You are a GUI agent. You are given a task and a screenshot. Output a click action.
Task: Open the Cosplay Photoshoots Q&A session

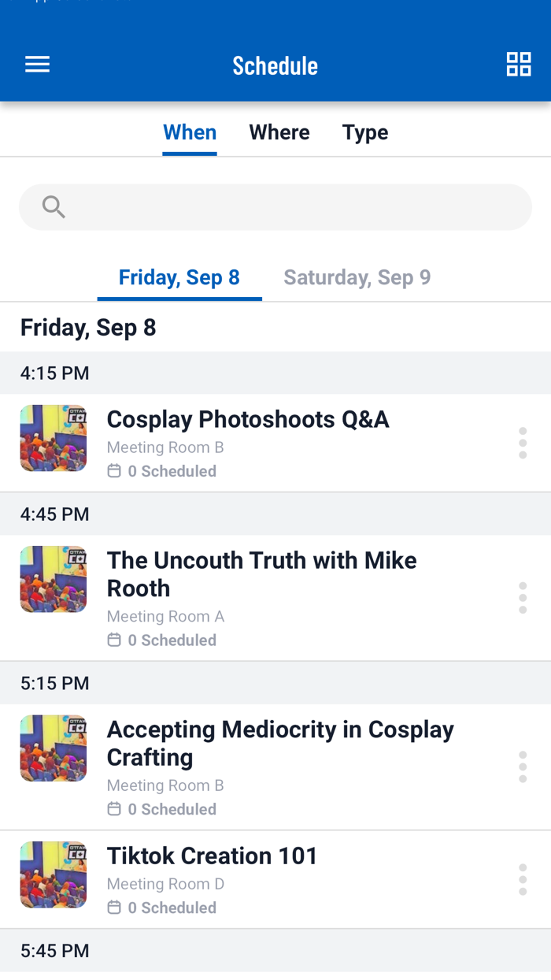[x=248, y=419]
